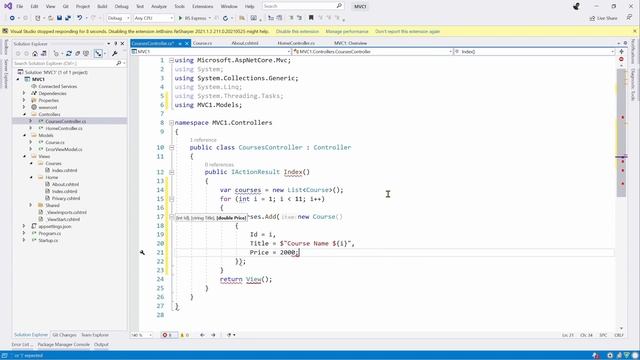Select Privacy.cshtml in Solution Explorer
Viewport: 640px width, 360px height.
click(x=65, y=198)
